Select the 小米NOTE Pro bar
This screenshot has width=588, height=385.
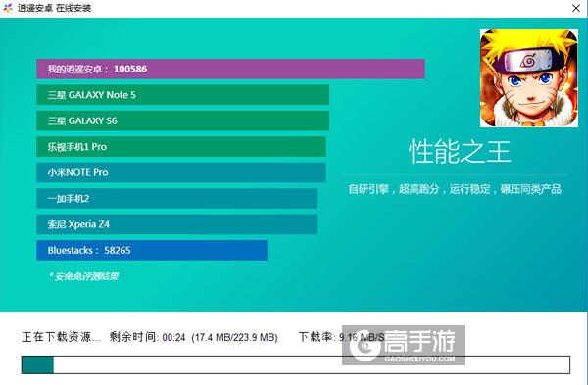[x=181, y=172]
